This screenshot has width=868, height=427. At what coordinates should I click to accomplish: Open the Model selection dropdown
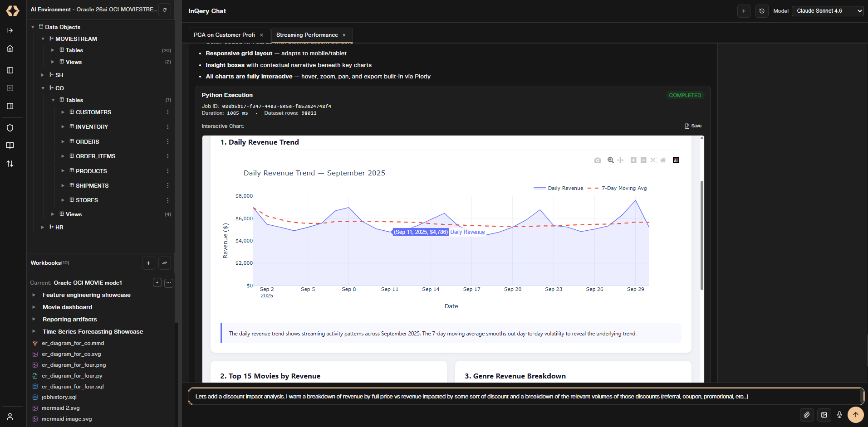[828, 11]
